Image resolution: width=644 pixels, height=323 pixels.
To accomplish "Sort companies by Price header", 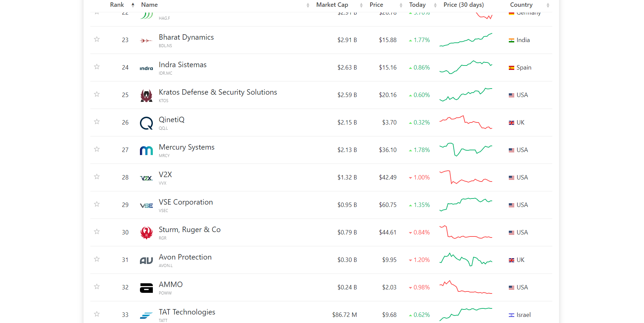I will (376, 5).
